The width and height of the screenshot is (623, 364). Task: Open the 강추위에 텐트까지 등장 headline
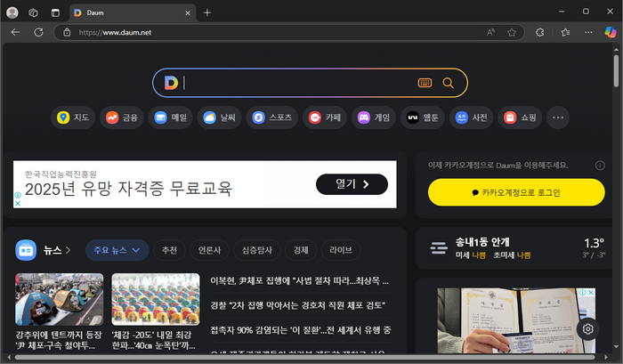point(59,340)
